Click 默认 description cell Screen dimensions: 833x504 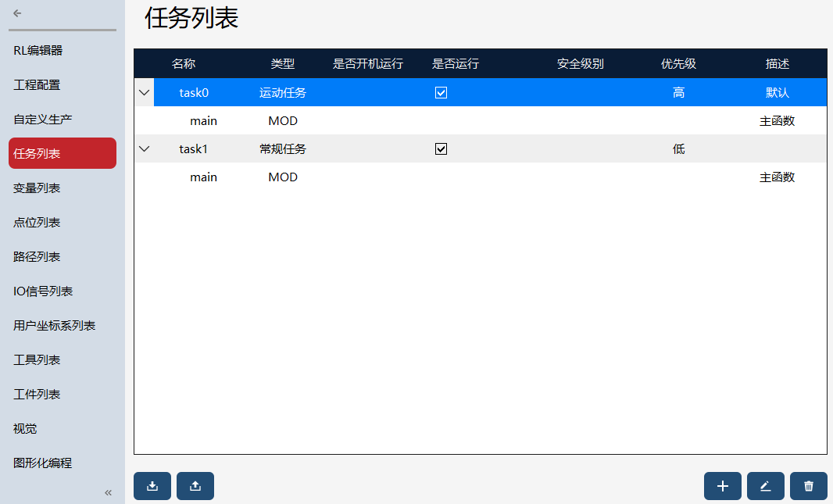pos(778,92)
